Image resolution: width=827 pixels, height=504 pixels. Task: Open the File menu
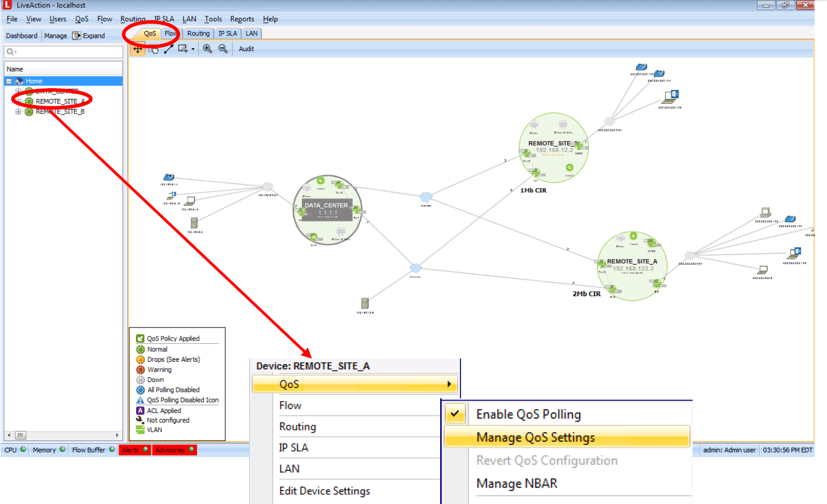click(12, 19)
